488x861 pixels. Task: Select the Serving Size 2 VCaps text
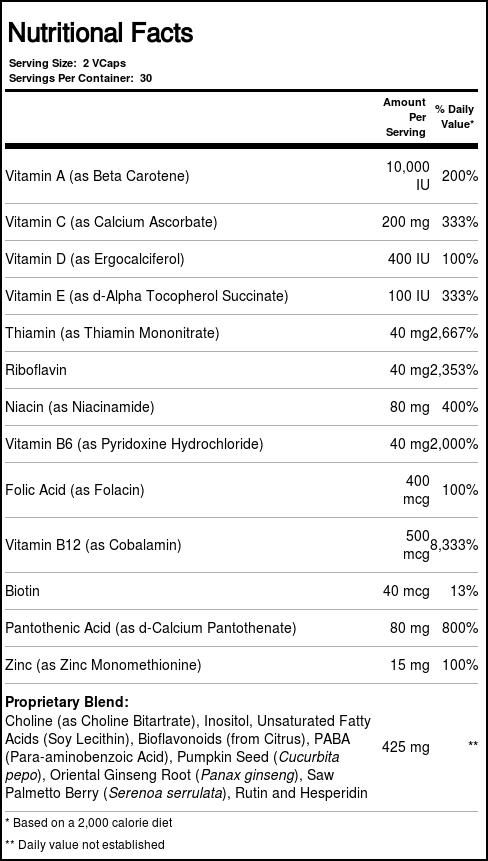pyautogui.click(x=68, y=63)
